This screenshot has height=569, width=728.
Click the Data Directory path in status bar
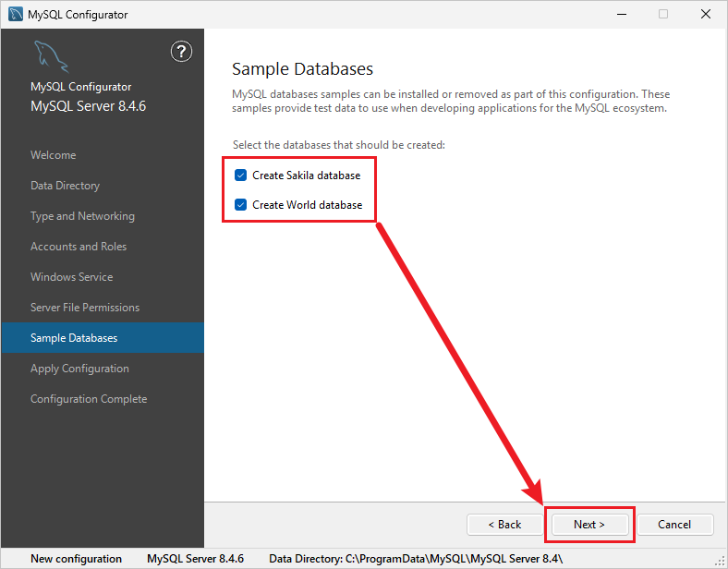point(416,559)
